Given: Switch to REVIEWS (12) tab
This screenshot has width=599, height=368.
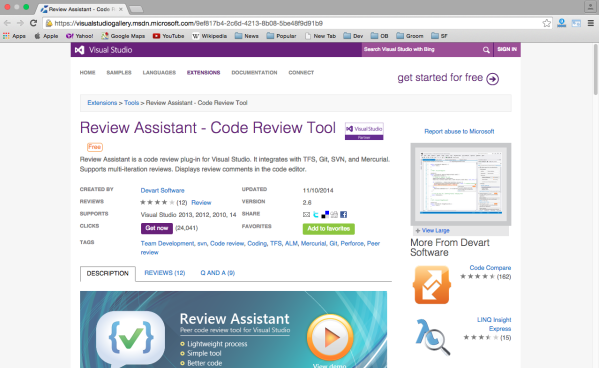Looking at the screenshot, I should pyautogui.click(x=165, y=273).
